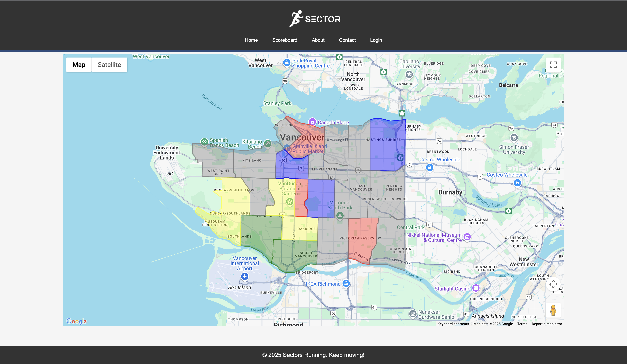This screenshot has height=364, width=627.
Task: Click the Starlight Casino marker icon
Action: pos(476,288)
